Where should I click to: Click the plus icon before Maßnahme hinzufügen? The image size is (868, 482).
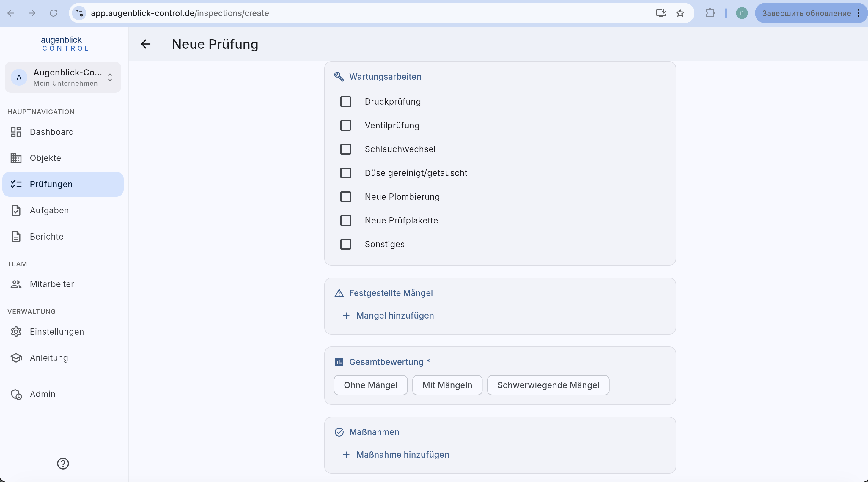[346, 455]
